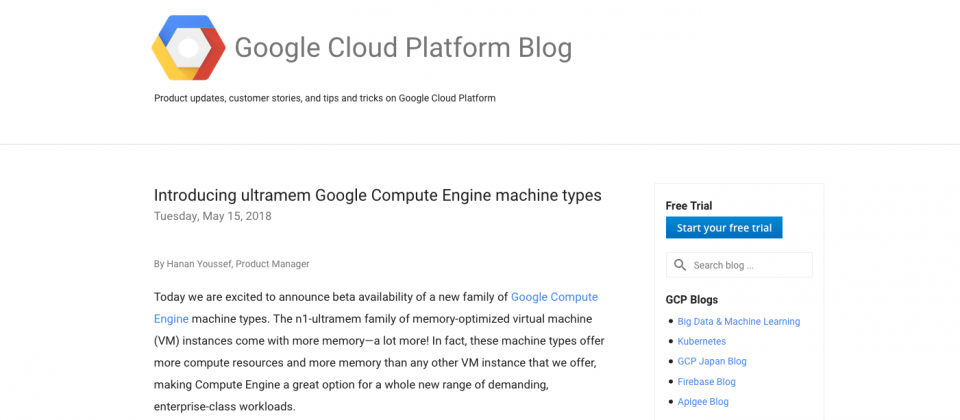Click the magnifying glass search icon
The height and width of the screenshot is (420, 960).
[x=680, y=265]
